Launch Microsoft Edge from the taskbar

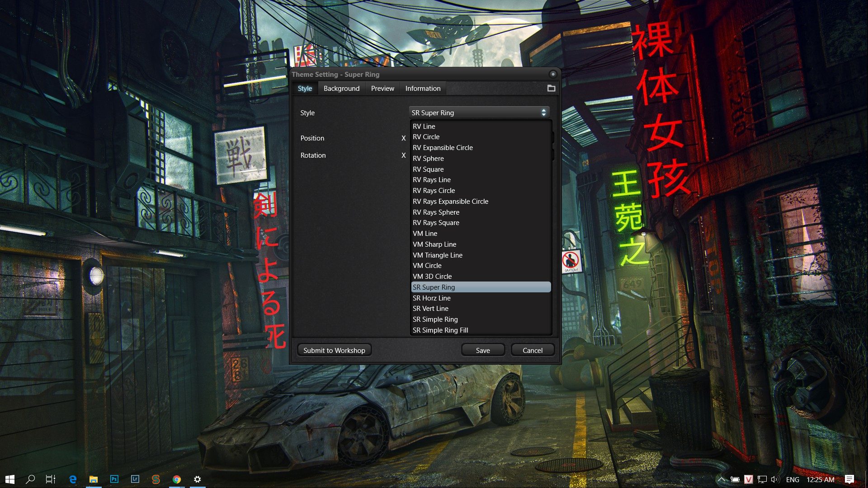point(72,479)
